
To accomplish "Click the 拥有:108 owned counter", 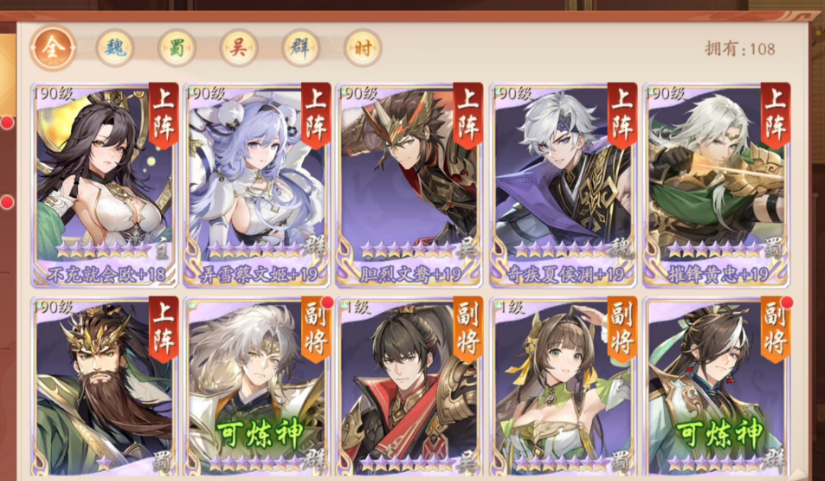I will (x=740, y=49).
